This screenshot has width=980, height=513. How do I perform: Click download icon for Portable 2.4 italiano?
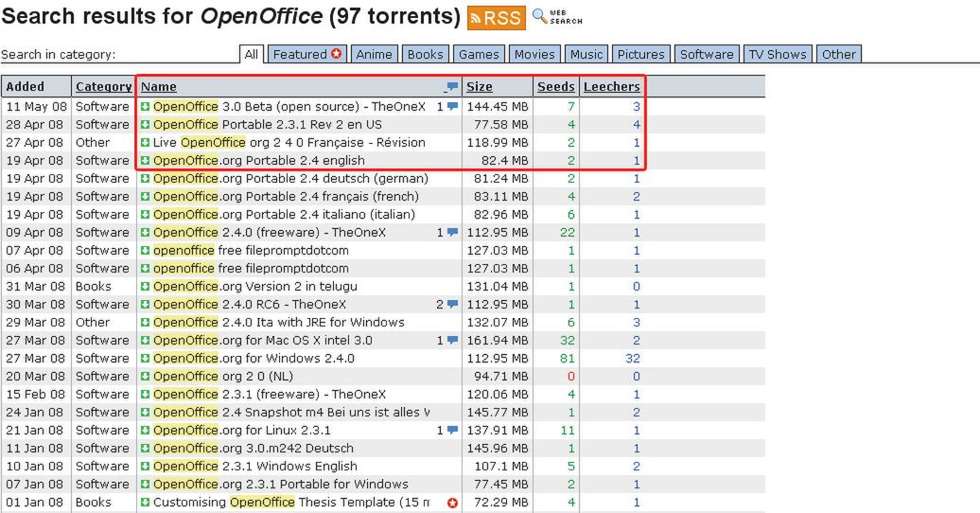[x=145, y=215]
